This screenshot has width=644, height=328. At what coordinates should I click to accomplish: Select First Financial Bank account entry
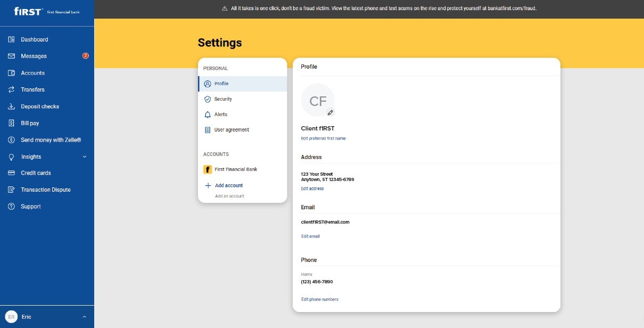235,169
